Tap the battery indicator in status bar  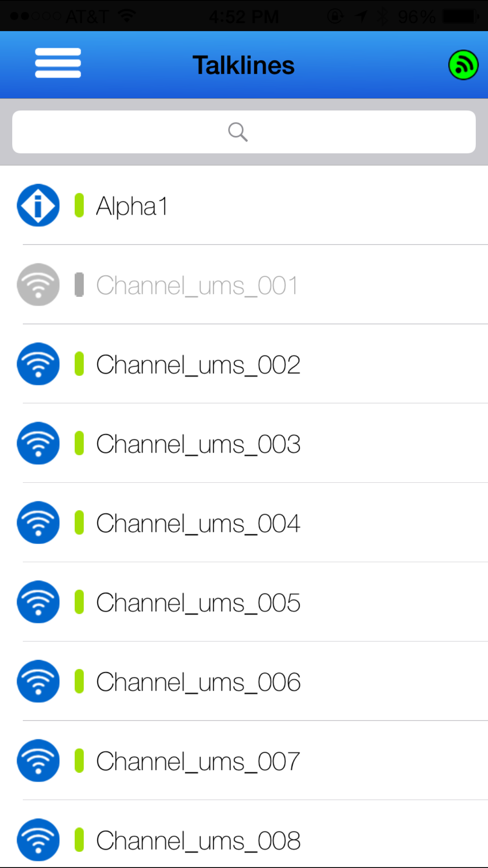(460, 17)
